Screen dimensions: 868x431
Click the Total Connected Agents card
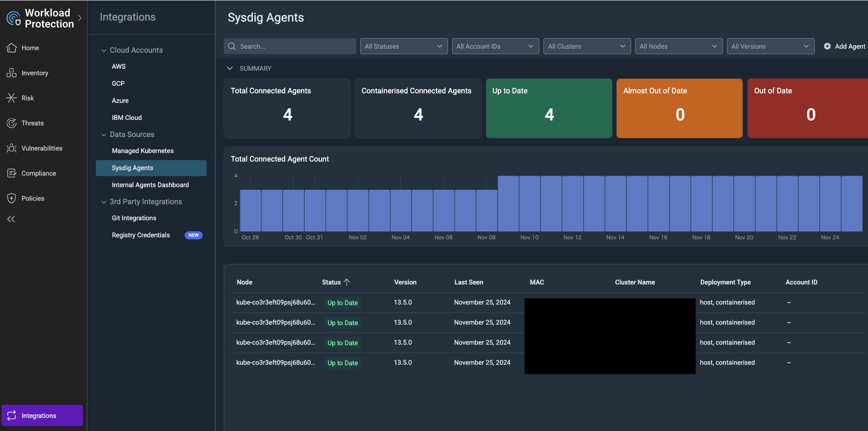pyautogui.click(x=287, y=108)
